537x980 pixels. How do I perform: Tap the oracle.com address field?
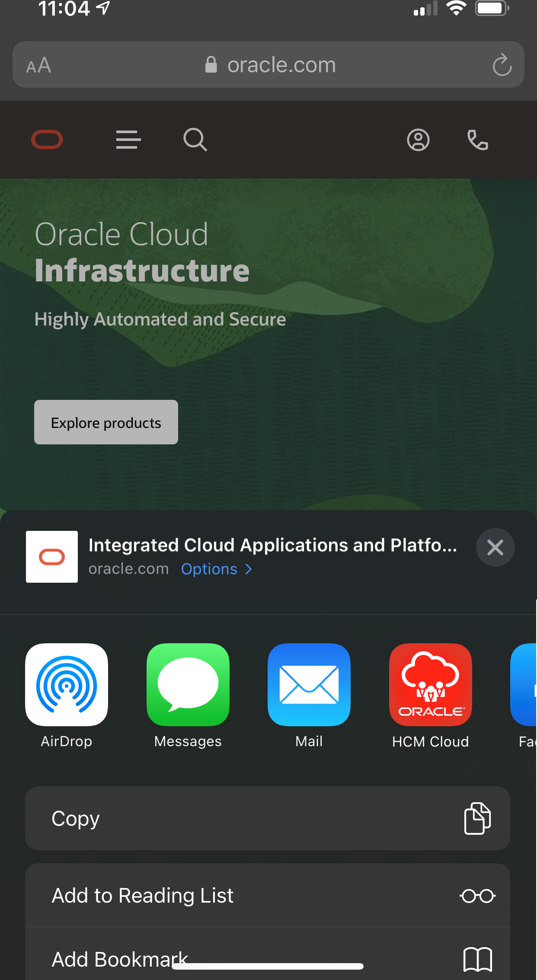coord(268,65)
